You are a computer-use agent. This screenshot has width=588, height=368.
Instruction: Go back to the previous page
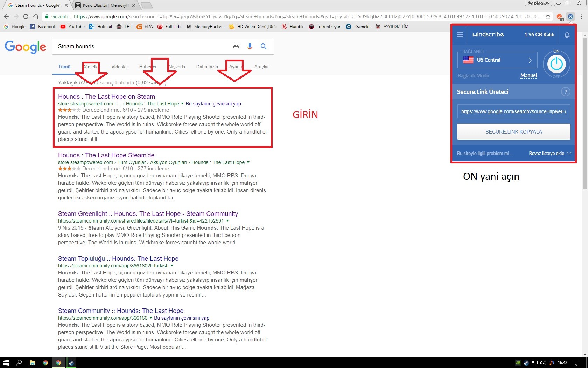(6, 16)
